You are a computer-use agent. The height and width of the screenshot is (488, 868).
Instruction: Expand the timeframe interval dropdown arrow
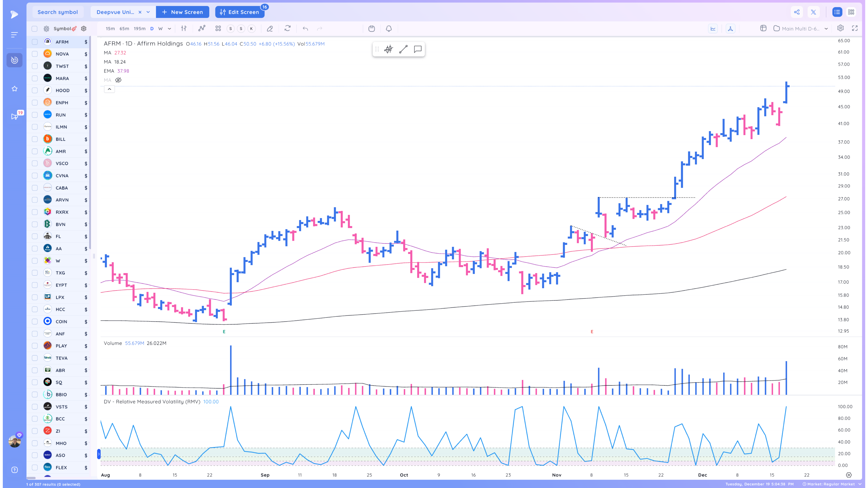169,29
